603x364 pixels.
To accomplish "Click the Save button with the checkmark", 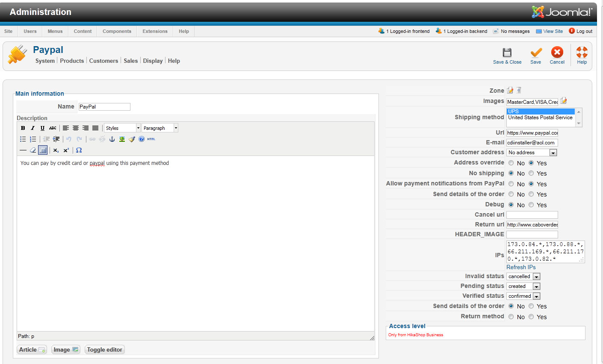I will coord(536,56).
